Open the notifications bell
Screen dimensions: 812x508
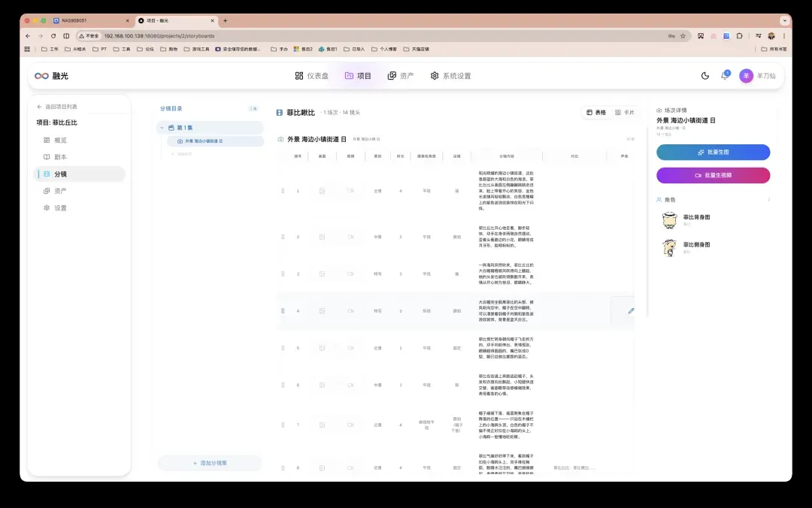click(725, 76)
